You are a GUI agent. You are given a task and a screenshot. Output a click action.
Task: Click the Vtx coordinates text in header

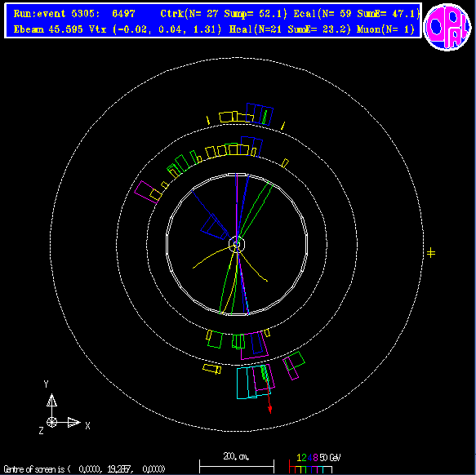155,29
